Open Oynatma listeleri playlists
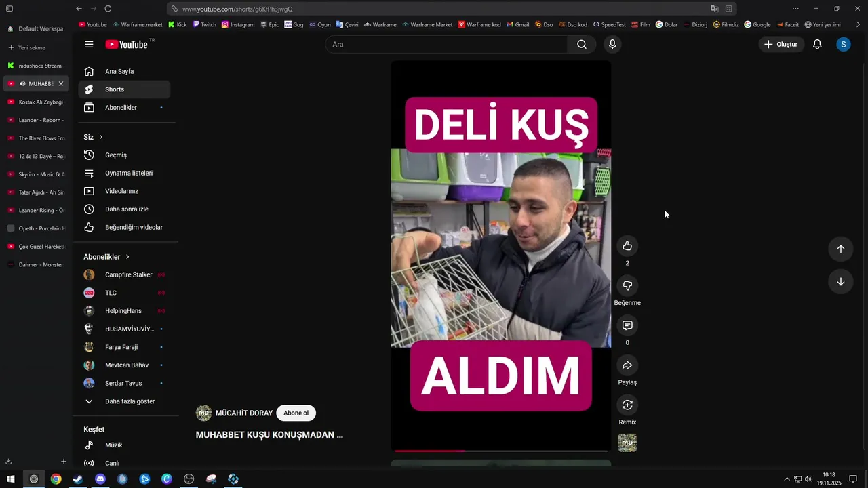The height and width of the screenshot is (488, 868). (124, 173)
